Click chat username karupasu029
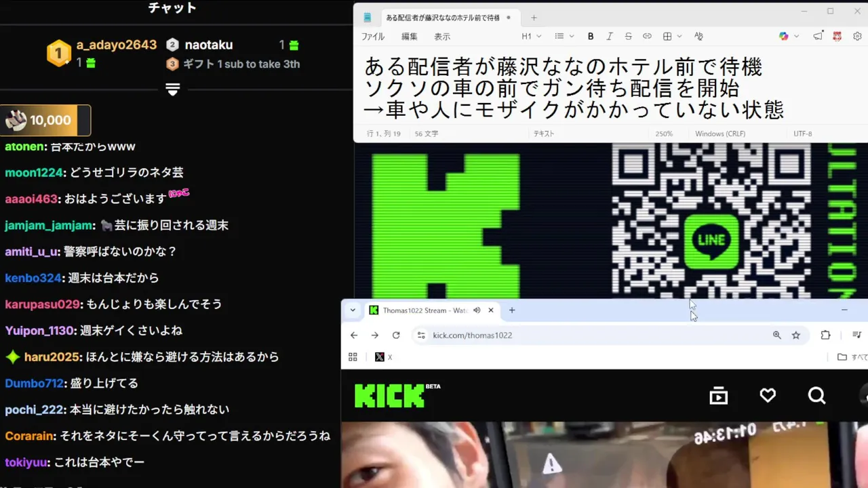Screen dimensions: 868x488 [42, 304]
